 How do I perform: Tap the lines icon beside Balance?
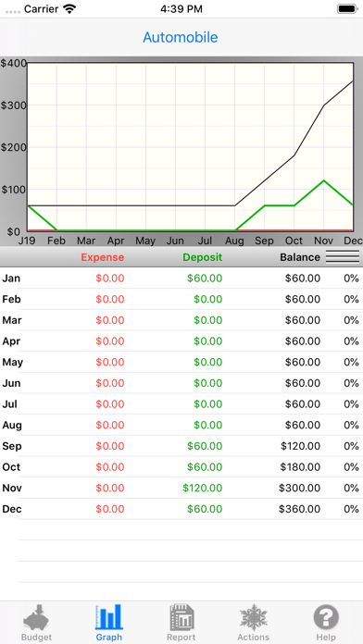click(x=343, y=257)
